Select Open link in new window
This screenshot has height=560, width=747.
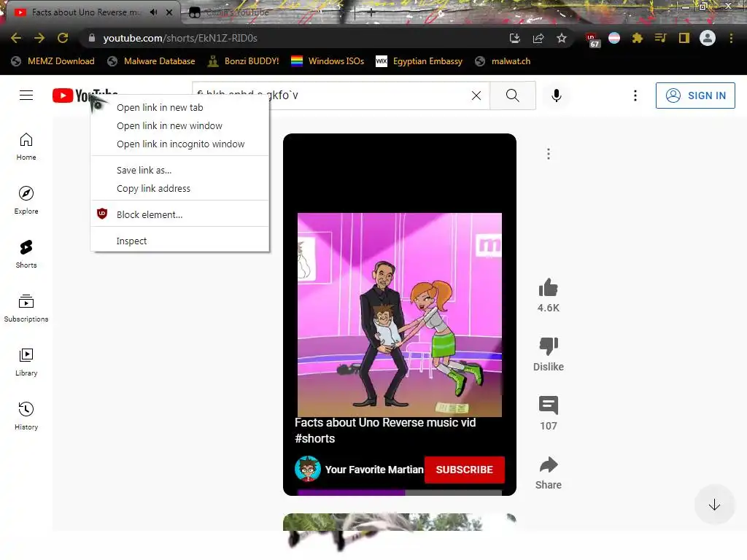179,125
